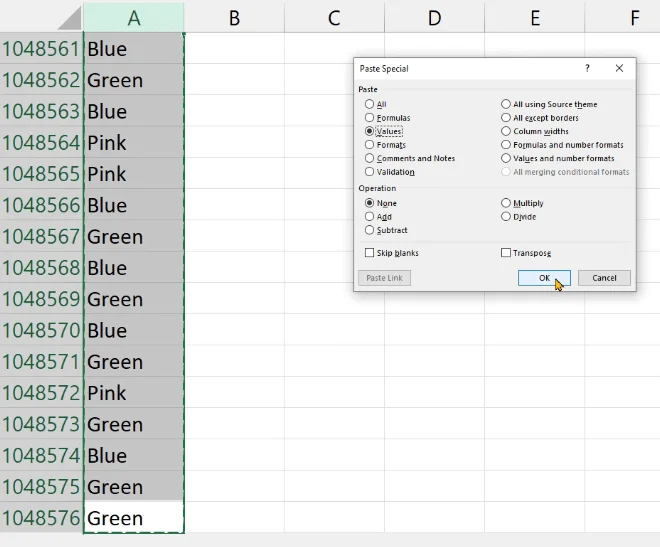This screenshot has width=660, height=547.
Task: Tick the Transpose checkbox
Action: [x=506, y=252]
